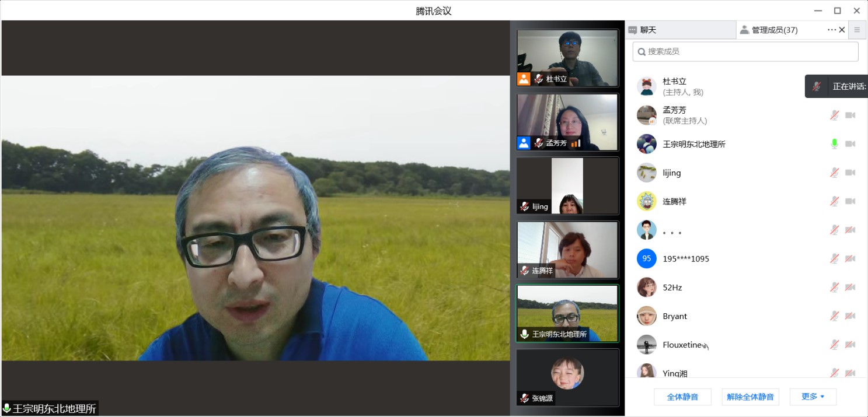Click the microphone icon in 连腾祥's row

point(835,201)
